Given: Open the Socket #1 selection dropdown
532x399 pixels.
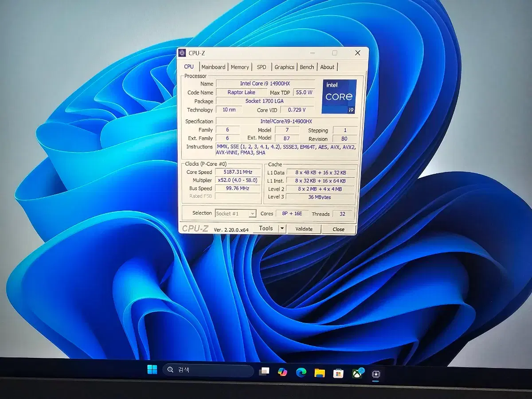Looking at the screenshot, I should [236, 213].
